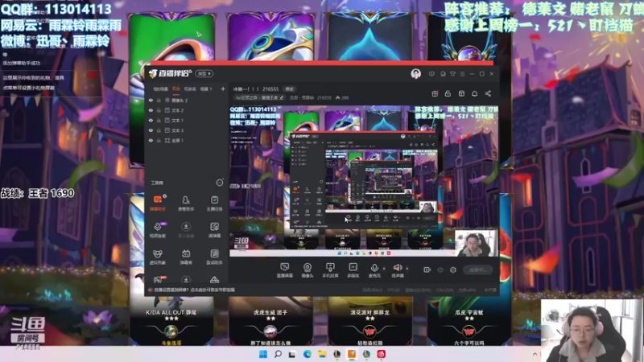644x362 pixels.
Task: Add a 摄像头 source from bottom toolbar
Action: coord(308,270)
